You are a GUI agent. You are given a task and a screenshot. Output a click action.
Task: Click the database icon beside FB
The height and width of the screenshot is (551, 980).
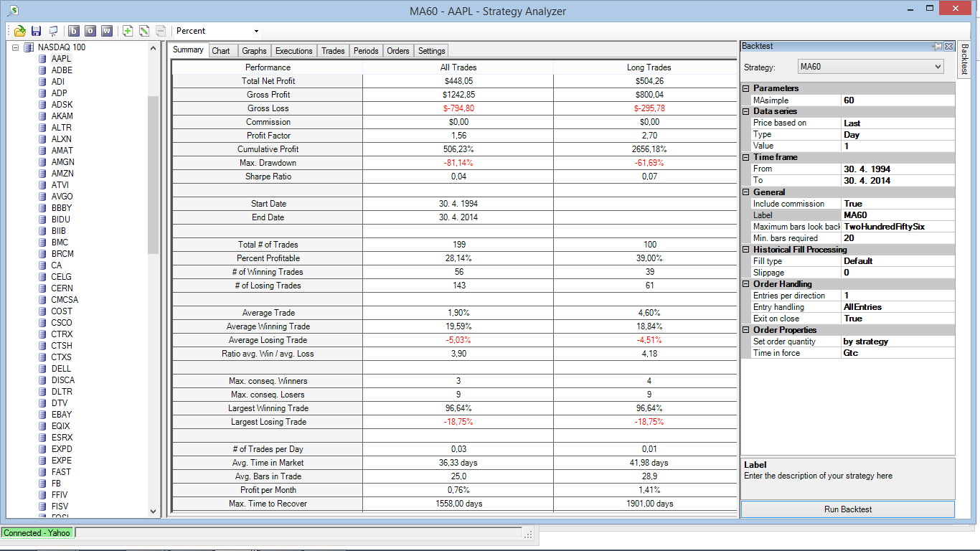(43, 484)
